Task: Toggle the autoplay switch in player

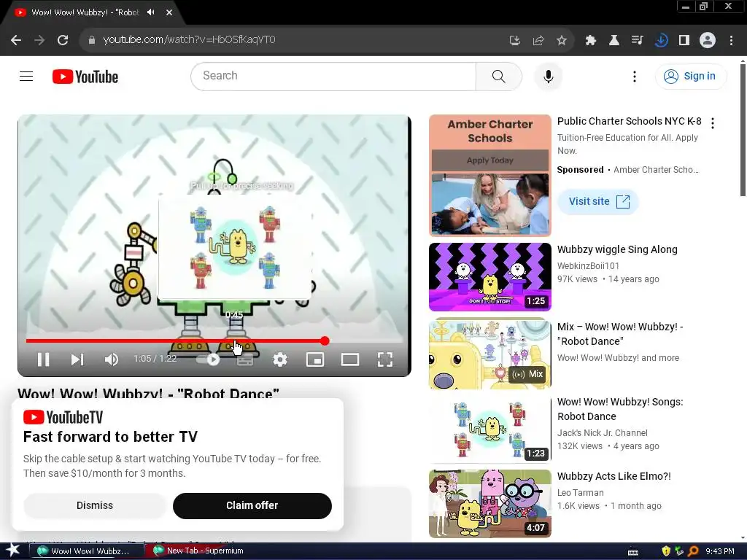Action: (208, 359)
